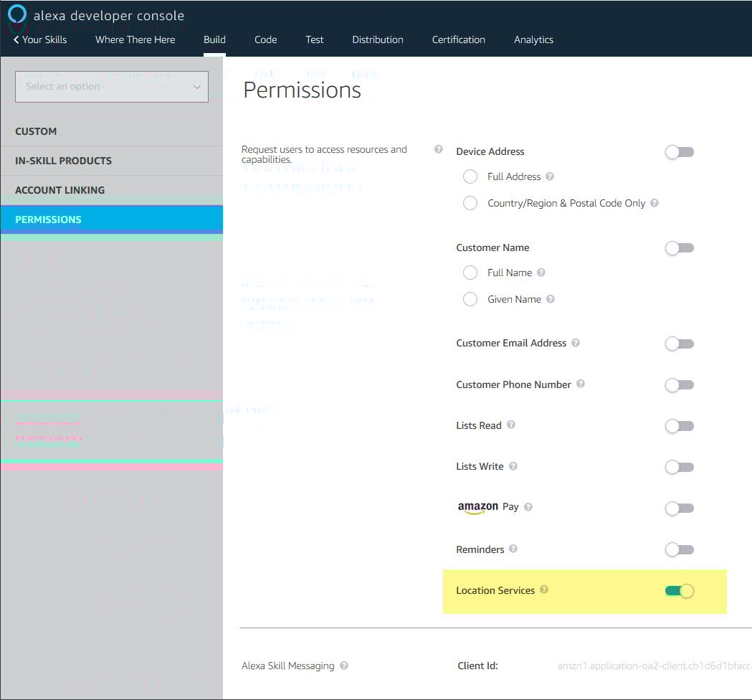752x700 pixels.
Task: Click help icon next to Alexa Skill Messaging
Action: 344,666
